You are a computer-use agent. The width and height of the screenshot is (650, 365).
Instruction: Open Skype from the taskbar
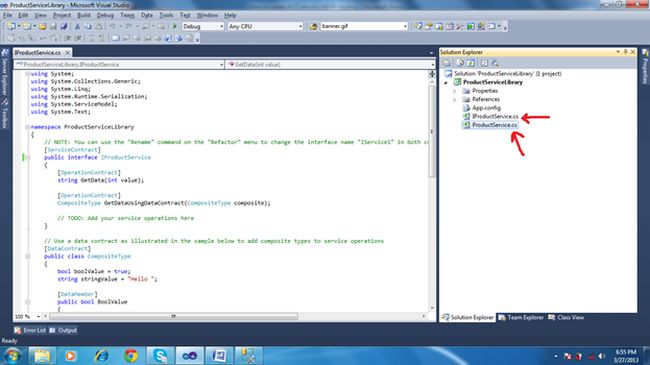click(x=160, y=355)
